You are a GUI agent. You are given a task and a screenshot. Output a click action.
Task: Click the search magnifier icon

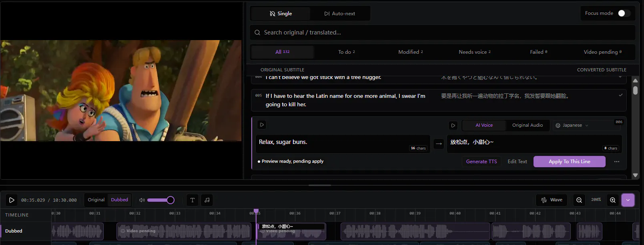pos(257,32)
